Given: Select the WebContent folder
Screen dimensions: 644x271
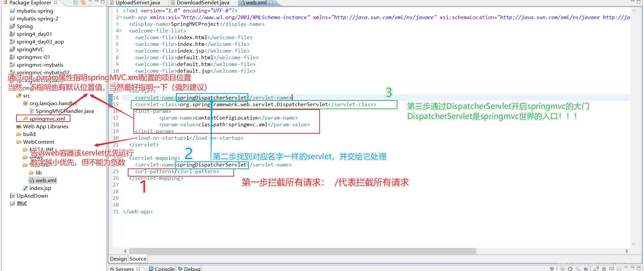Looking at the screenshot, I should 39,142.
